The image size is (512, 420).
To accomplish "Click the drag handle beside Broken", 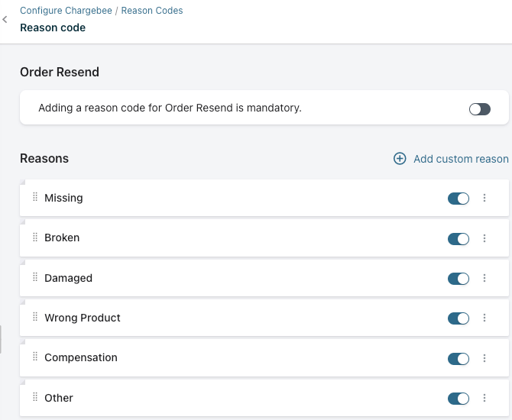I will (35, 237).
